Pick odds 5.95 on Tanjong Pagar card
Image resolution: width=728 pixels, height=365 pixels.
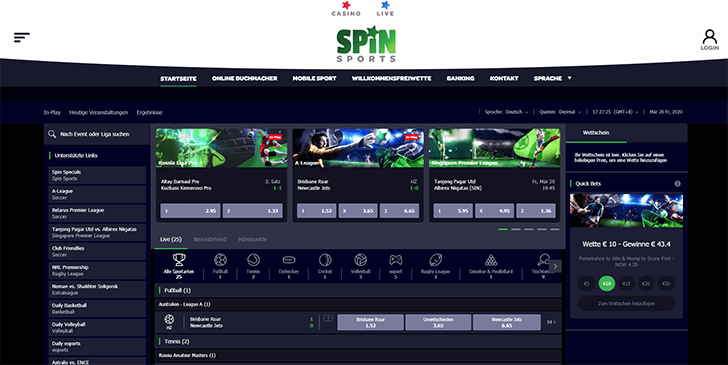(x=453, y=211)
